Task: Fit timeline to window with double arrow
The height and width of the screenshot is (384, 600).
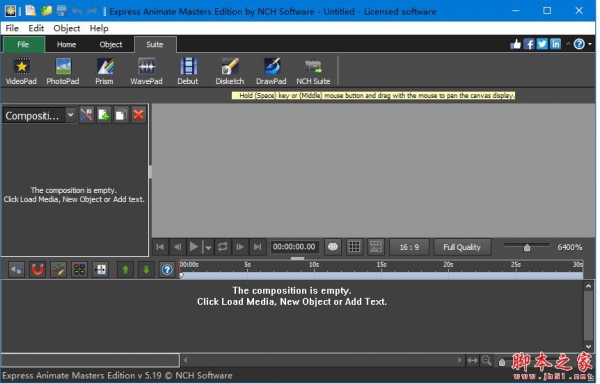Action: coord(473,360)
